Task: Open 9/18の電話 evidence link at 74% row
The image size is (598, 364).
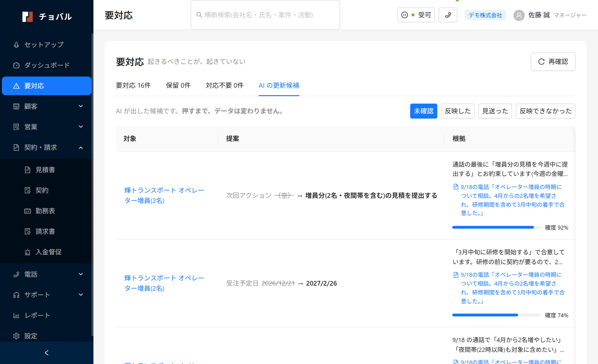Action: [x=513, y=288]
